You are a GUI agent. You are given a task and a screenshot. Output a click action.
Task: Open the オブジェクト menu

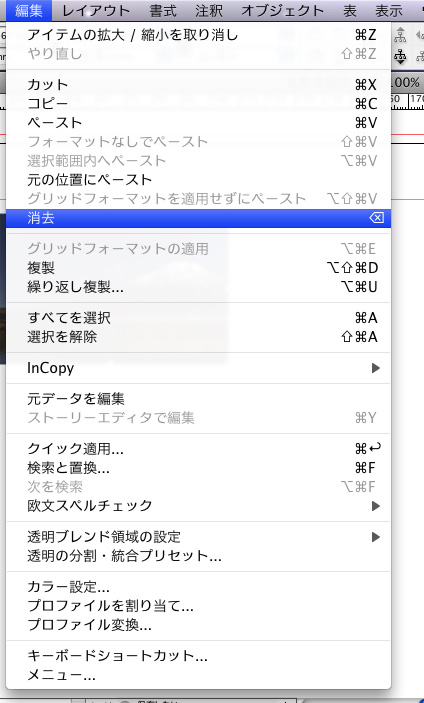coord(282,10)
